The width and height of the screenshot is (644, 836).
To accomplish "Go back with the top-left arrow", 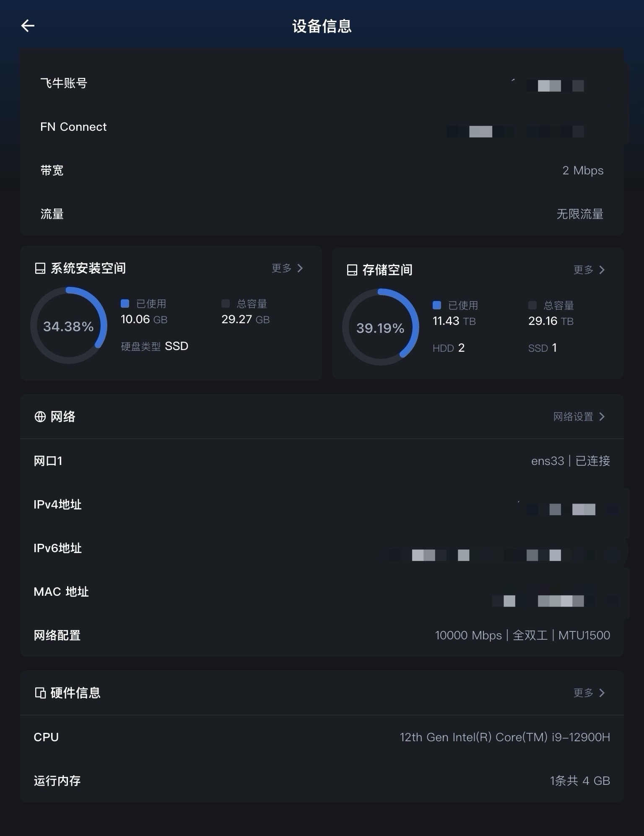I will pos(28,26).
